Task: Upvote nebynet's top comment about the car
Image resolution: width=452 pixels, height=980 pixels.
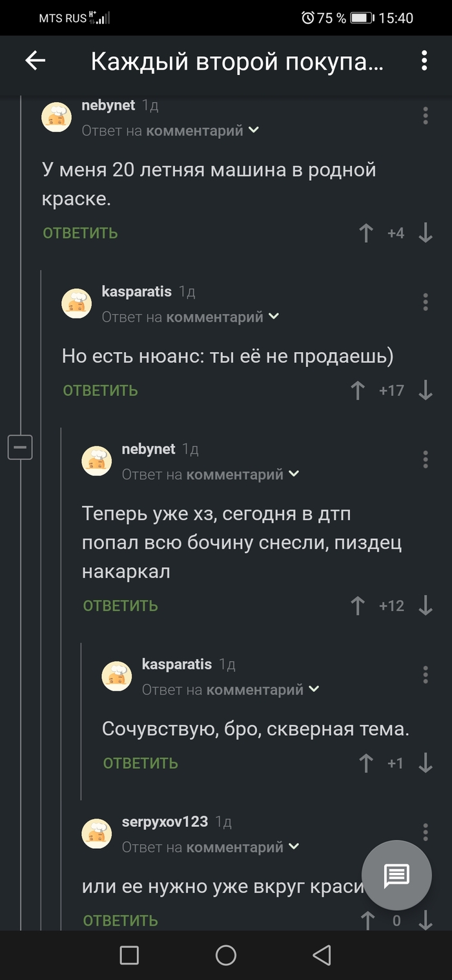Action: click(x=365, y=233)
